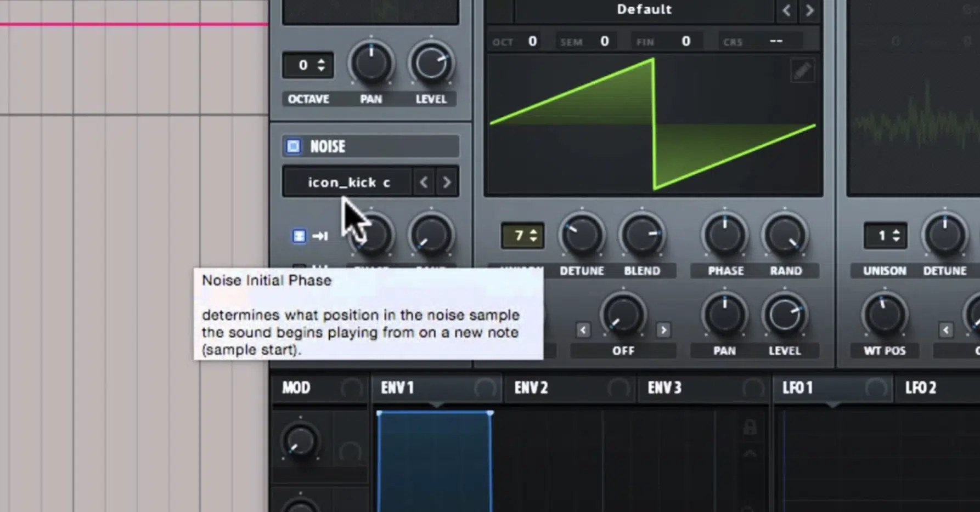Image resolution: width=980 pixels, height=512 pixels.
Task: Click the blue ENV 1 envelope shape
Action: (x=435, y=461)
